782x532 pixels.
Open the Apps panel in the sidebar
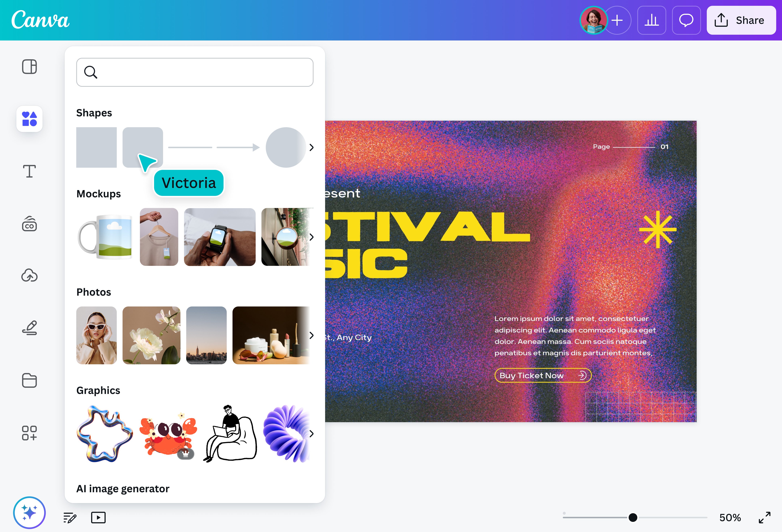click(x=30, y=434)
